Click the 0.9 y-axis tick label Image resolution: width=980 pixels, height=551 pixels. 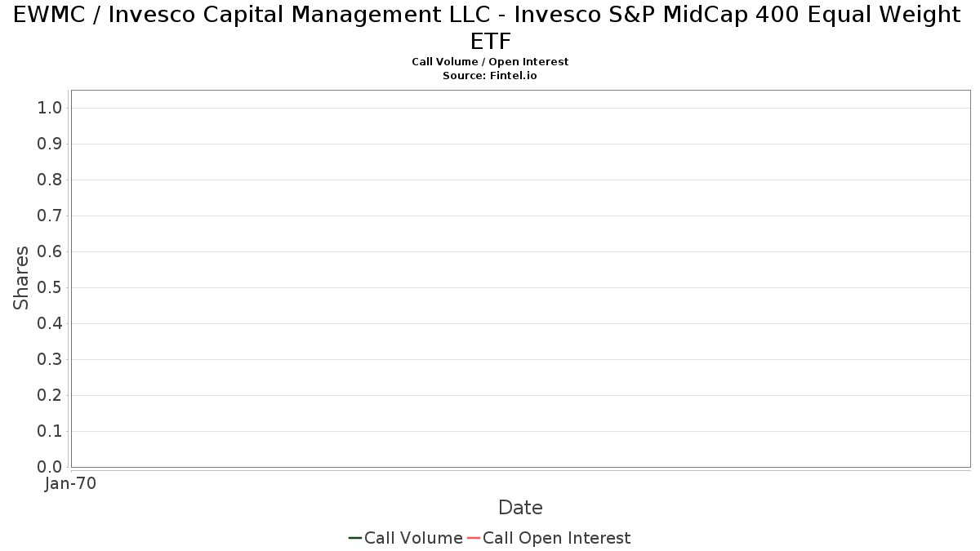(50, 144)
